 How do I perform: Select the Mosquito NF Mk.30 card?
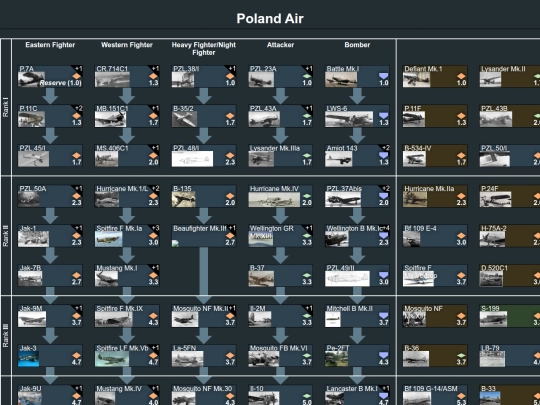pos(204,395)
